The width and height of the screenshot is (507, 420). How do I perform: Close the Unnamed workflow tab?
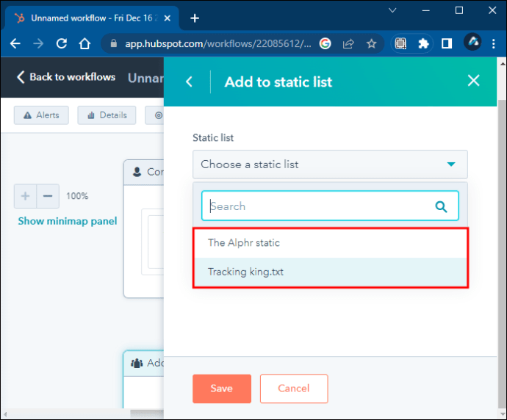168,18
